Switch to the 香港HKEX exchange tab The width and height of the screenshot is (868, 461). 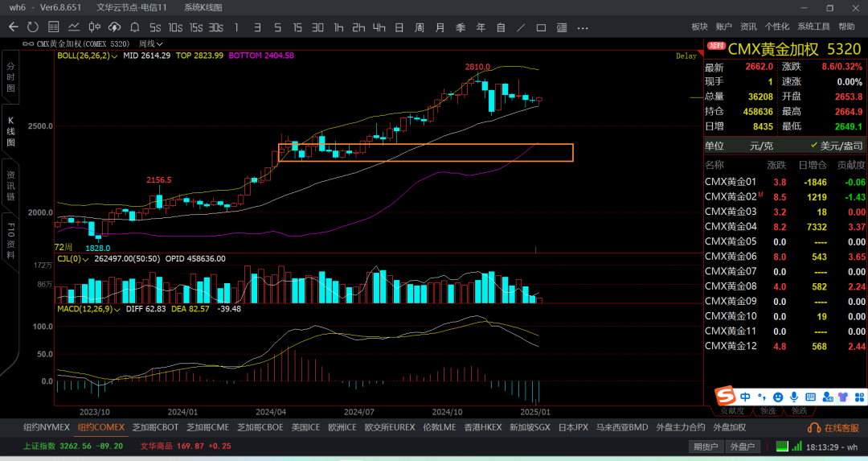click(483, 427)
